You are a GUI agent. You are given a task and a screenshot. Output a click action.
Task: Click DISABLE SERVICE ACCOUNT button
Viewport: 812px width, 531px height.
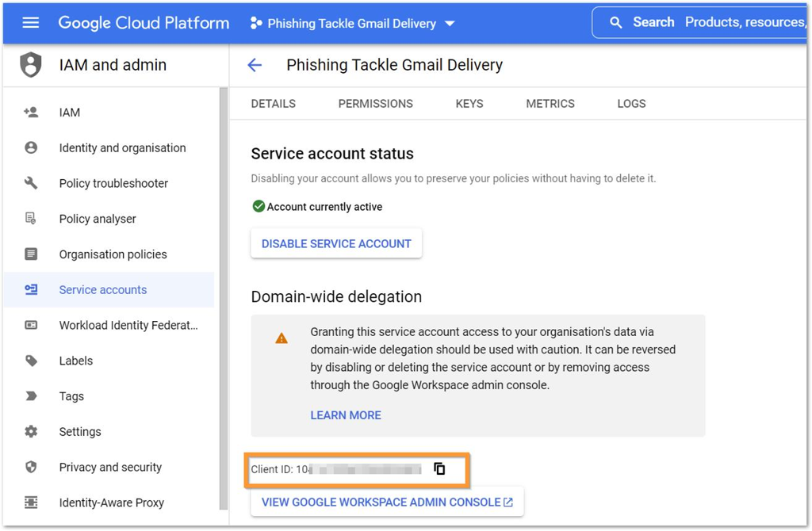(x=336, y=244)
